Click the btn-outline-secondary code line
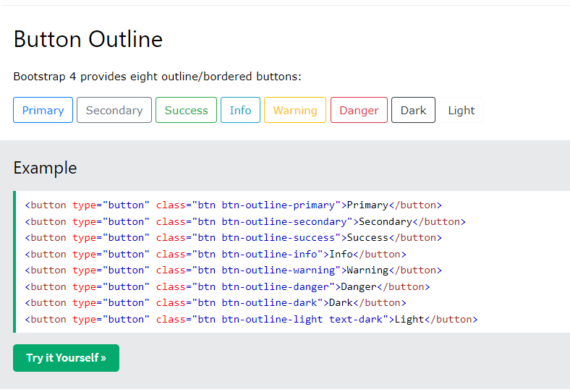570x392 pixels. (245, 221)
